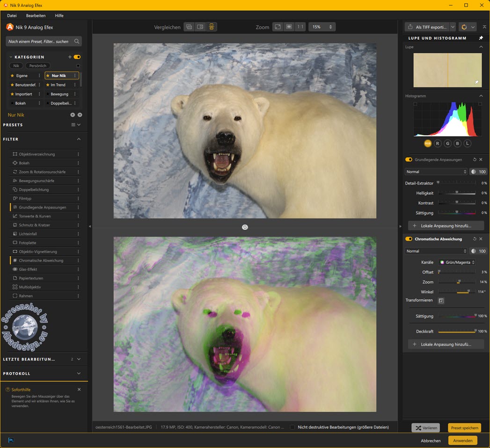Click the Zoom slider in Chromatische Abweichung

457,282
